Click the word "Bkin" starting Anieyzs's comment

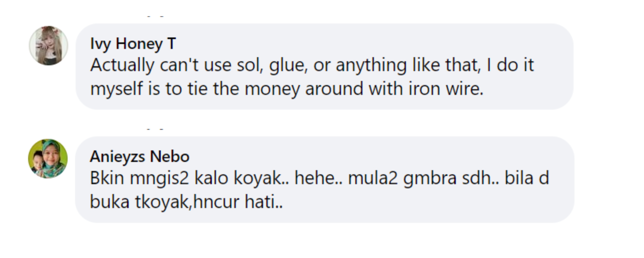[107, 178]
